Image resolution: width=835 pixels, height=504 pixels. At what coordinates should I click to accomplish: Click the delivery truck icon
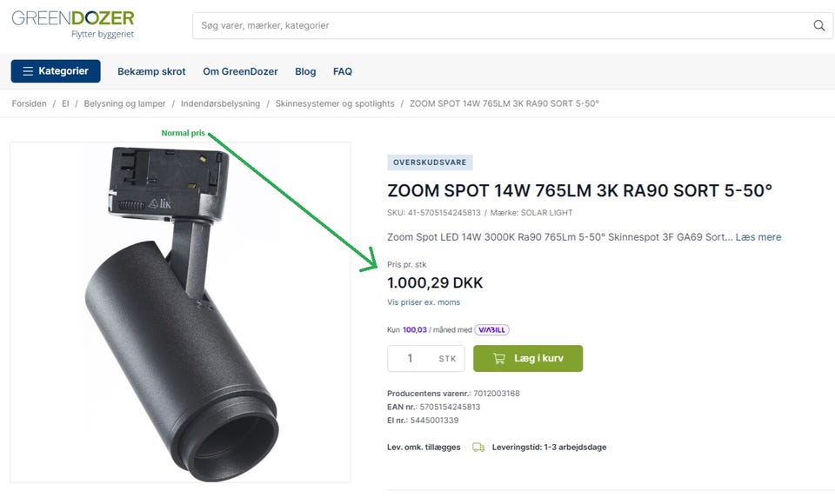click(x=478, y=448)
